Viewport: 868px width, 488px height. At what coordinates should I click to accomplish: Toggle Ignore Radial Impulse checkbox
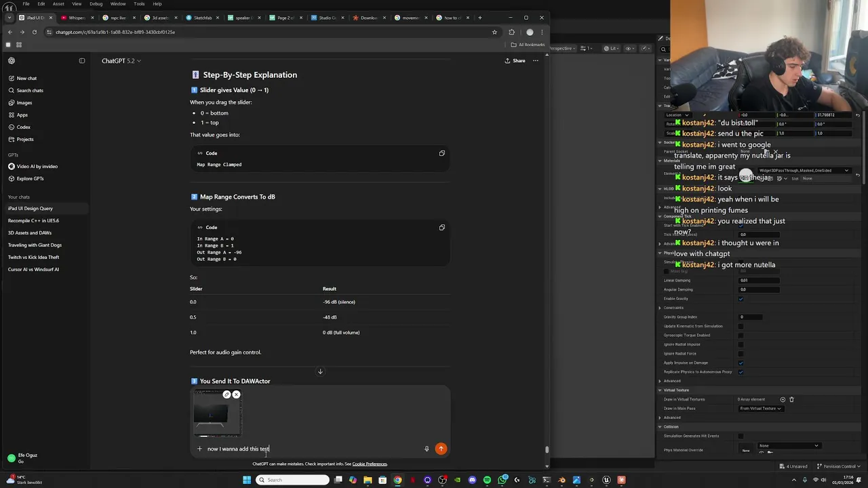(x=741, y=344)
